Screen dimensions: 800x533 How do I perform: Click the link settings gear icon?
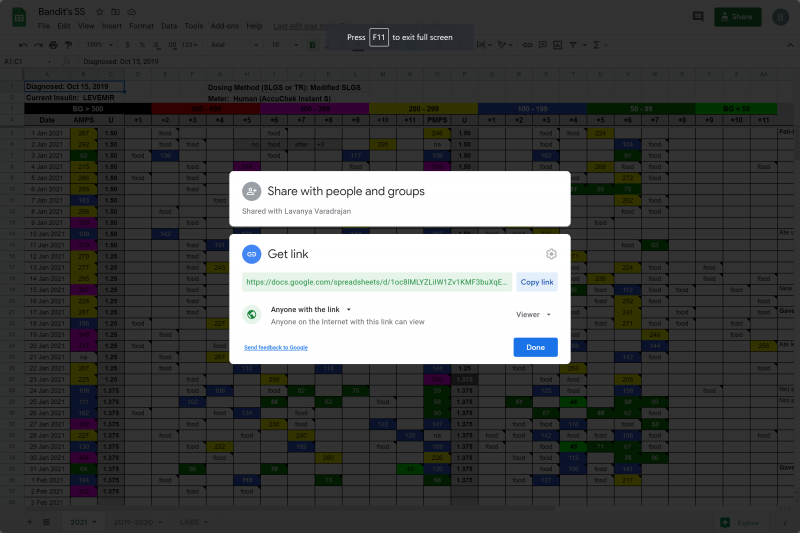(550, 254)
